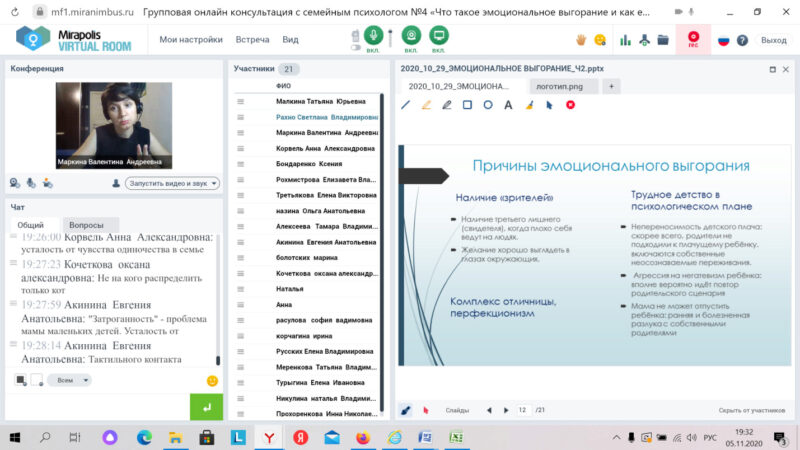Open Excel from the taskbar
Viewport: 800px width, 450px height.
point(456,438)
